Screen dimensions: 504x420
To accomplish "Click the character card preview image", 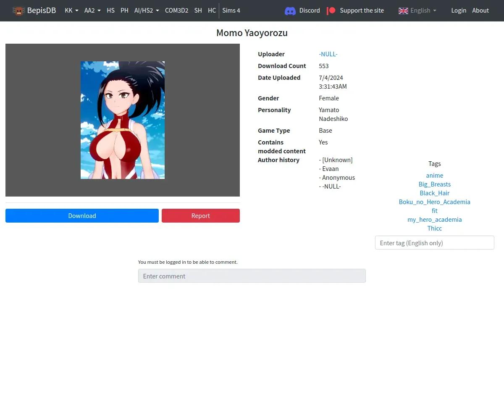I will (123, 120).
